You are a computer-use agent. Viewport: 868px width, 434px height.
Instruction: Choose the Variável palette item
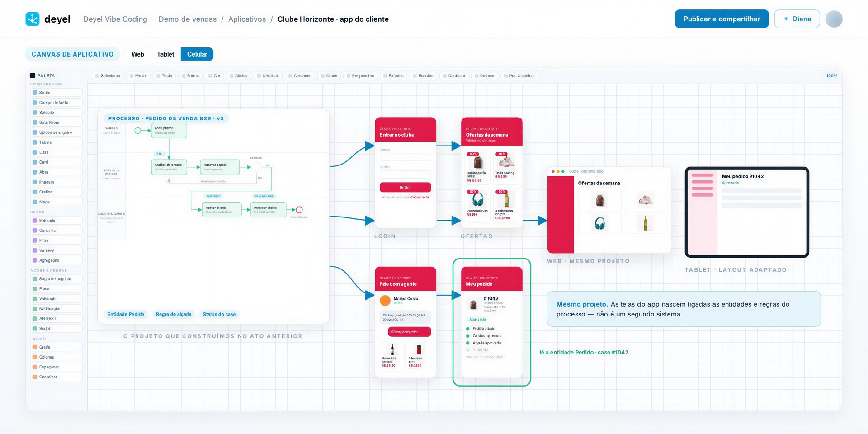click(x=57, y=250)
